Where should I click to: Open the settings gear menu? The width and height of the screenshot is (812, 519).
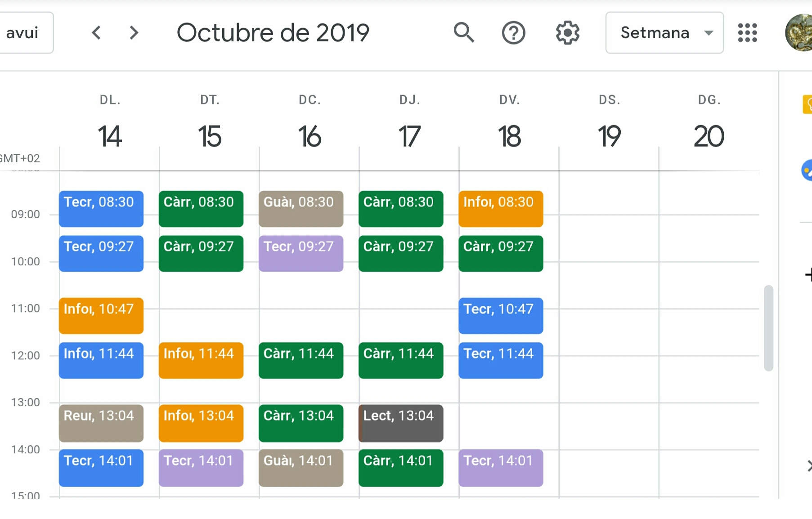pos(568,32)
